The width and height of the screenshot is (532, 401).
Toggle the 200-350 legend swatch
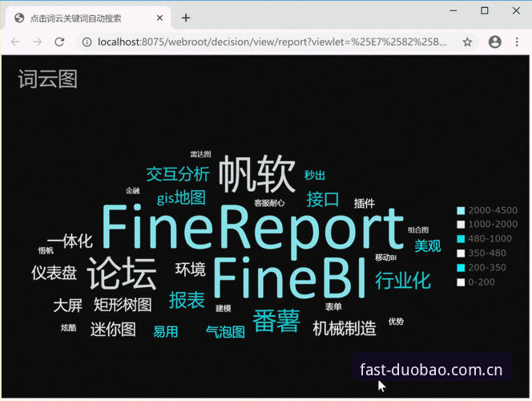[x=461, y=268]
